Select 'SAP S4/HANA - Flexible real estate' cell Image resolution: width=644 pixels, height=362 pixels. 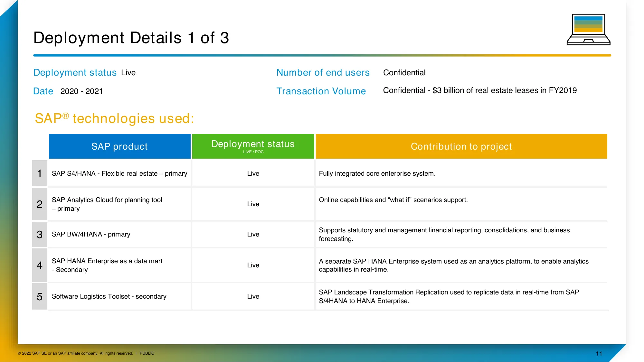pos(119,173)
